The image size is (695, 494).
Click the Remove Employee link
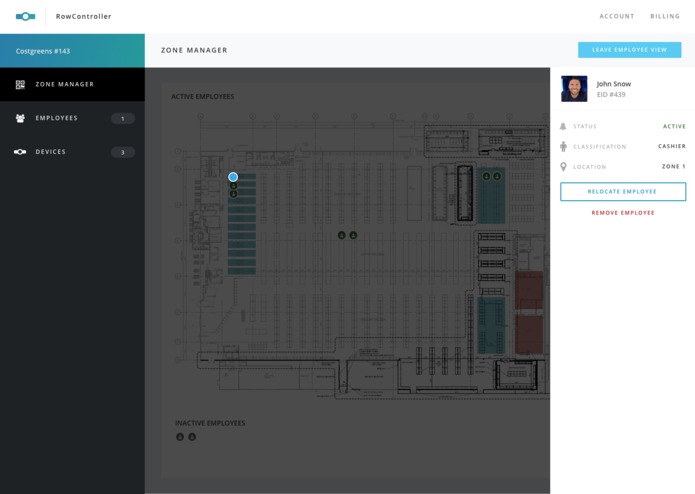(623, 213)
